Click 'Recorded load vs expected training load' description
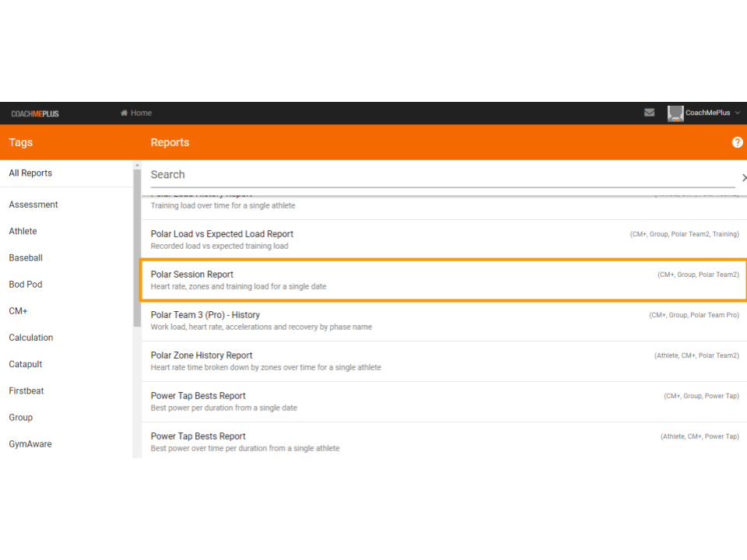Image resolution: width=747 pixels, height=560 pixels. click(x=219, y=246)
